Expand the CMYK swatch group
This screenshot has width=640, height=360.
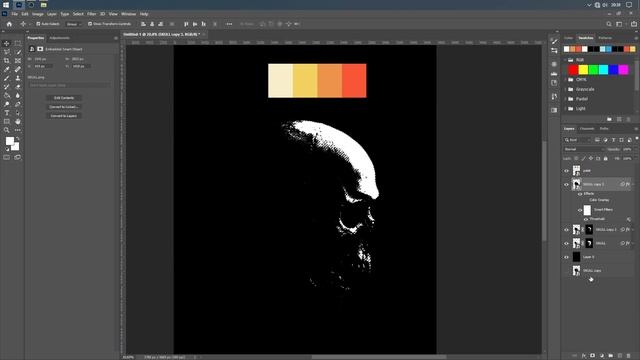566,80
